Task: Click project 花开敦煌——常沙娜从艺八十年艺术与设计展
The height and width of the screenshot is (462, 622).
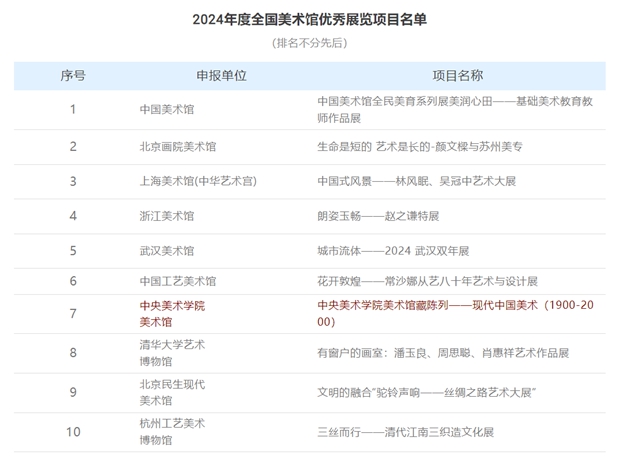Action: [427, 281]
